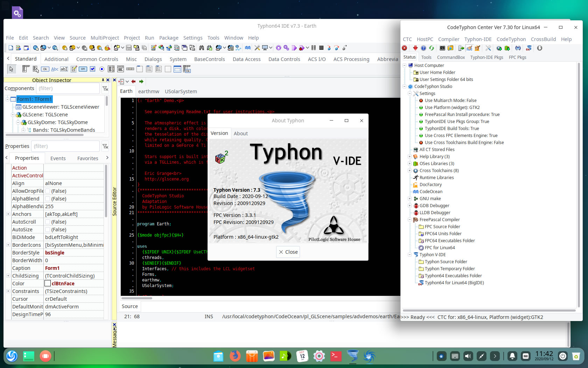
Task: Click red down-arrow download icon in CodeTyphon Center
Action: (x=415, y=48)
